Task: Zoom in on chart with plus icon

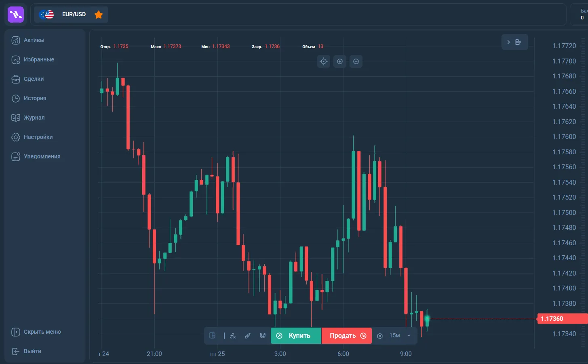Action: (x=340, y=61)
